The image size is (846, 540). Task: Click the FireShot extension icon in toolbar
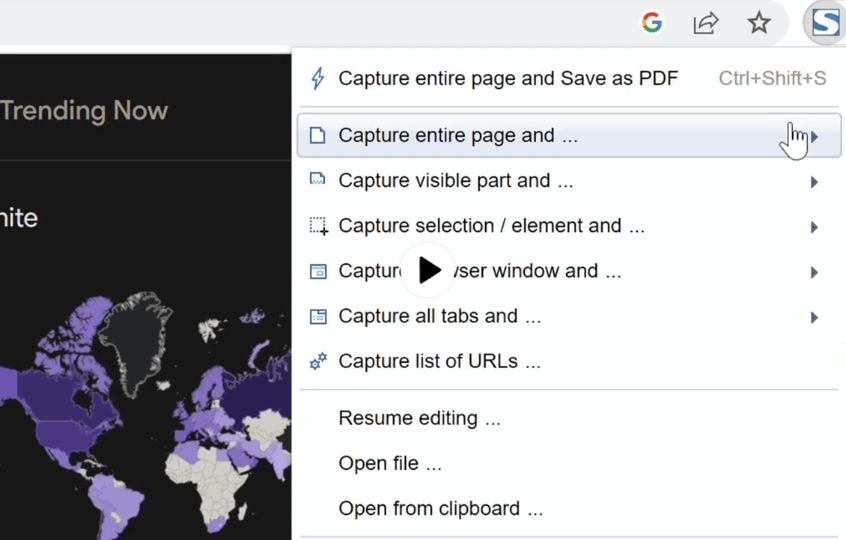825,22
